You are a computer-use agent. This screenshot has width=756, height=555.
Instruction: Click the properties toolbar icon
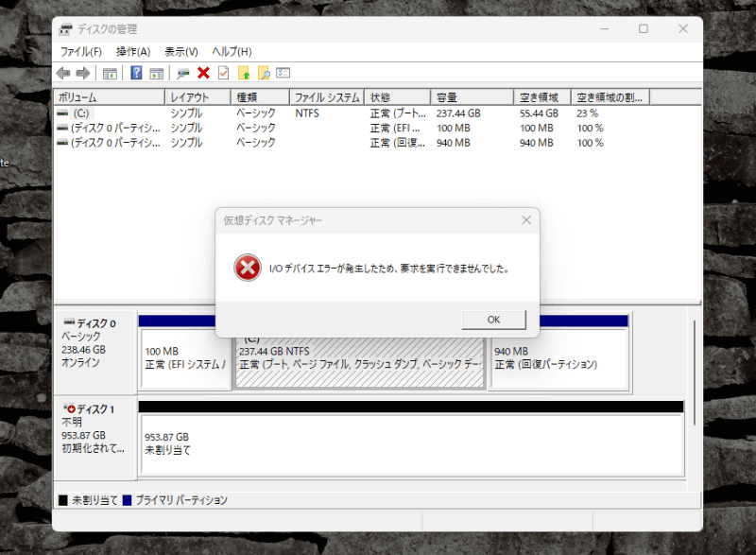click(x=283, y=73)
